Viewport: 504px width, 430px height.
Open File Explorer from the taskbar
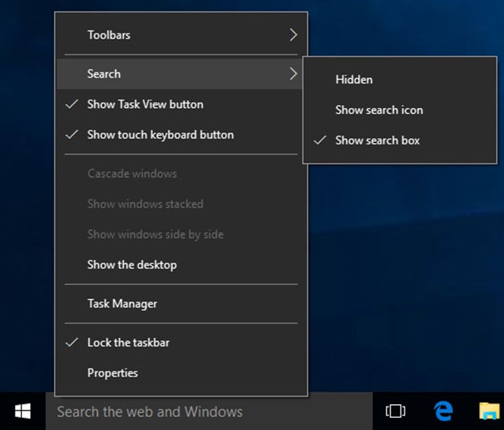point(488,411)
